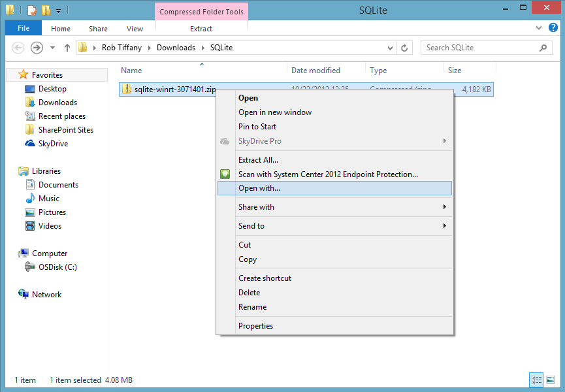The image size is (565, 392).
Task: Click the folder icon in title bar
Action: tap(10, 10)
